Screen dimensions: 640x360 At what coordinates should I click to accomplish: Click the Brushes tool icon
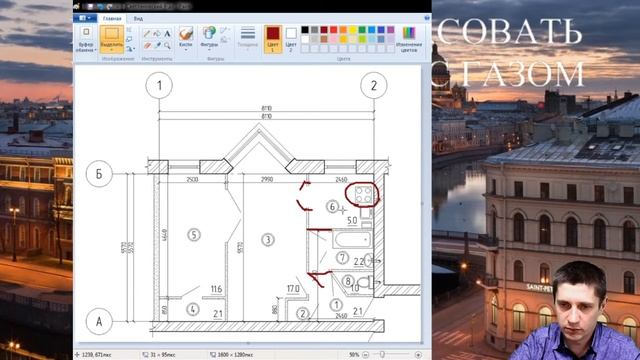186,33
